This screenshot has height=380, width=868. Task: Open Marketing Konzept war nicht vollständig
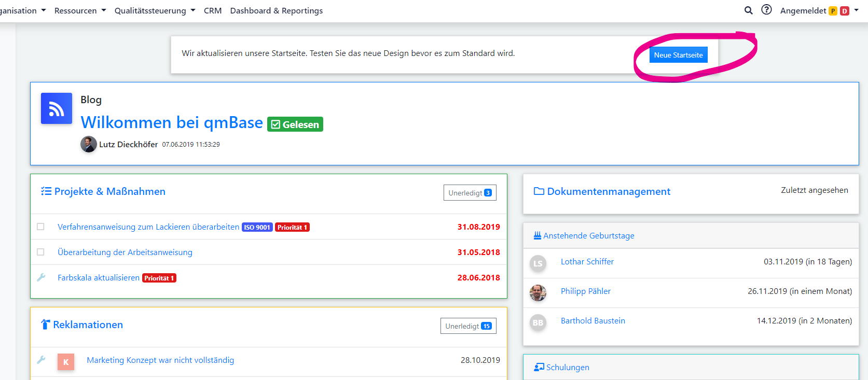(x=160, y=360)
